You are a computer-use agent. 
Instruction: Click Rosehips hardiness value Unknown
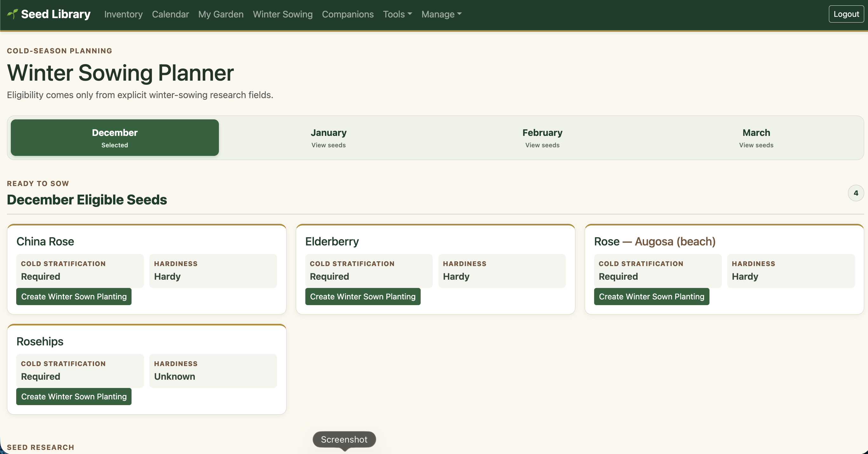tap(174, 377)
